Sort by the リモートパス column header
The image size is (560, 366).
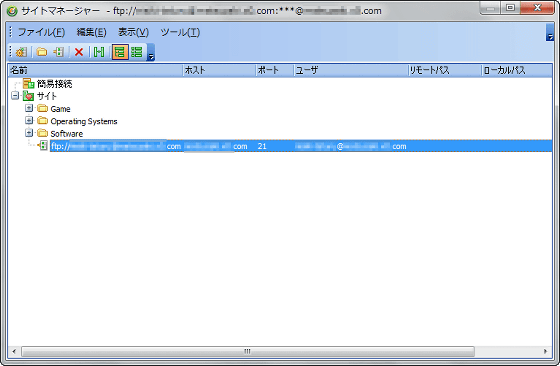(445, 70)
